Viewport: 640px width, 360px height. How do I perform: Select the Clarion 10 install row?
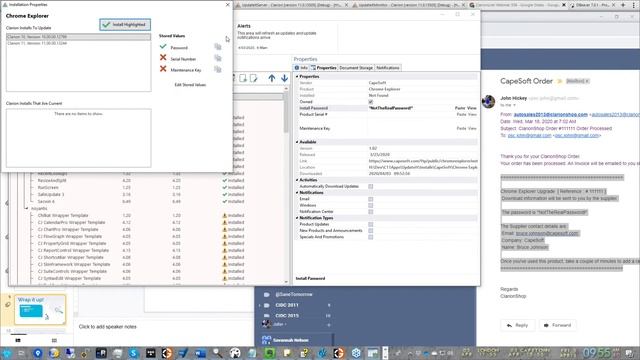tap(78, 37)
